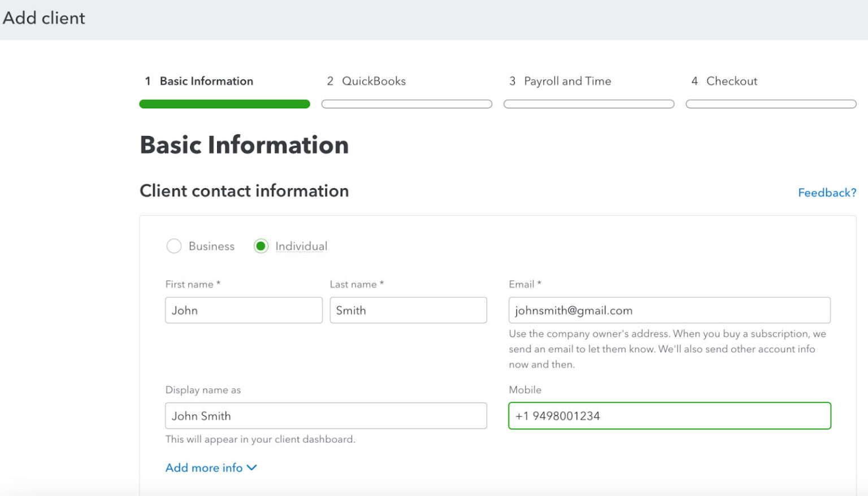Image resolution: width=868 pixels, height=496 pixels.
Task: Click the Payroll and Time progress bar
Action: (589, 104)
